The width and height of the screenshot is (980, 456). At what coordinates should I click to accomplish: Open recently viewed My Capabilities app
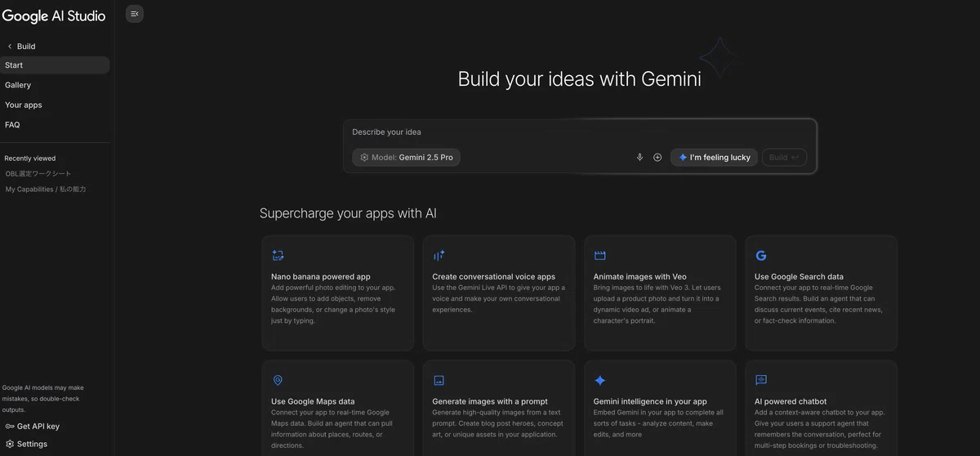tap(46, 190)
